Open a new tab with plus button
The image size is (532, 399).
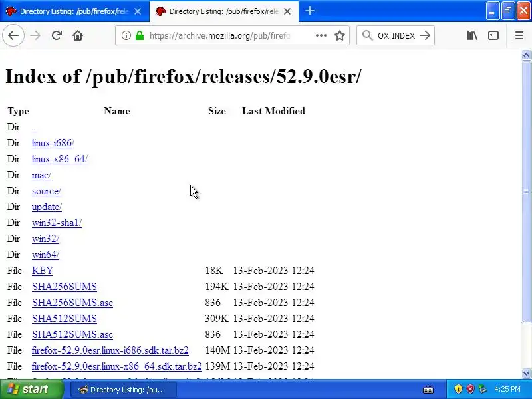click(x=309, y=11)
